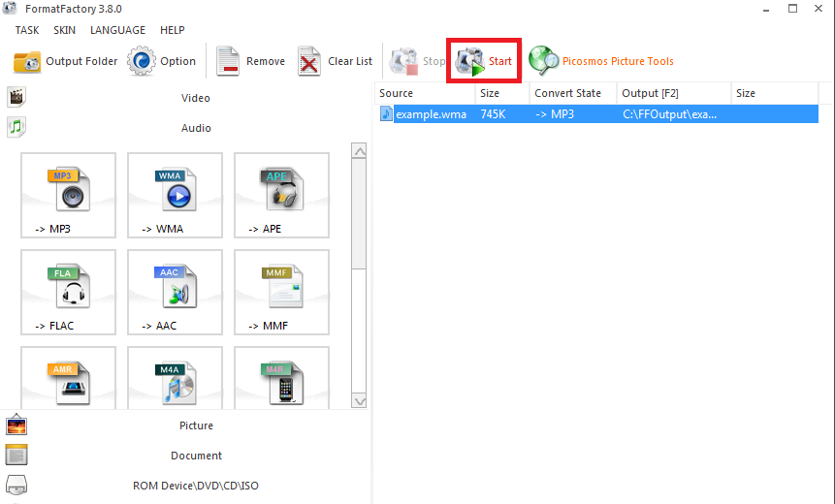Viewport: 835px width, 504px height.
Task: Remove the selected task from list
Action: [x=250, y=62]
